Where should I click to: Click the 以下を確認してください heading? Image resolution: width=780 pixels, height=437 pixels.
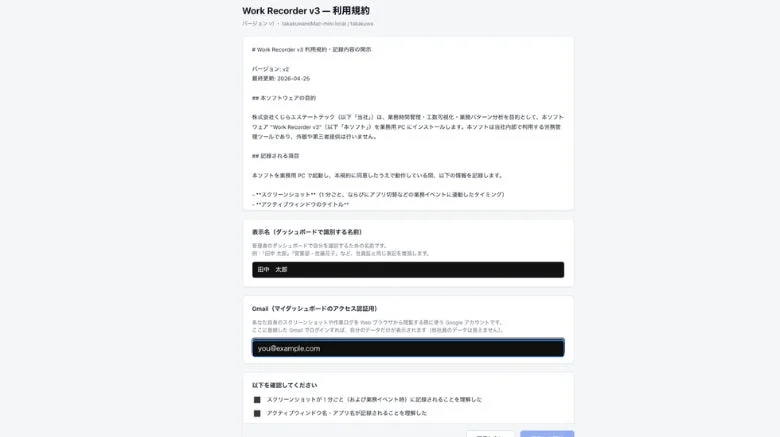tap(285, 385)
